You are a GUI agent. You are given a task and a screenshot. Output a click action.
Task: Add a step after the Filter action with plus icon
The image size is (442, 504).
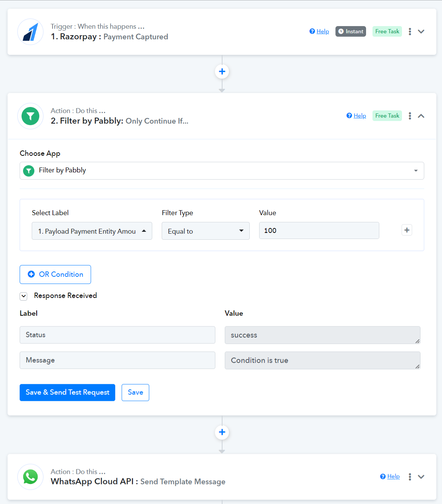point(222,432)
